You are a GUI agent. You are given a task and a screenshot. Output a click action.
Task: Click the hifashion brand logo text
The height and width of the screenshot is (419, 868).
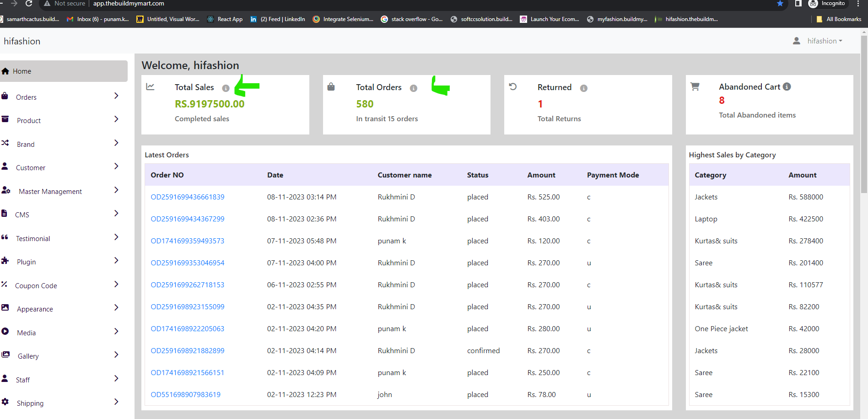point(22,41)
